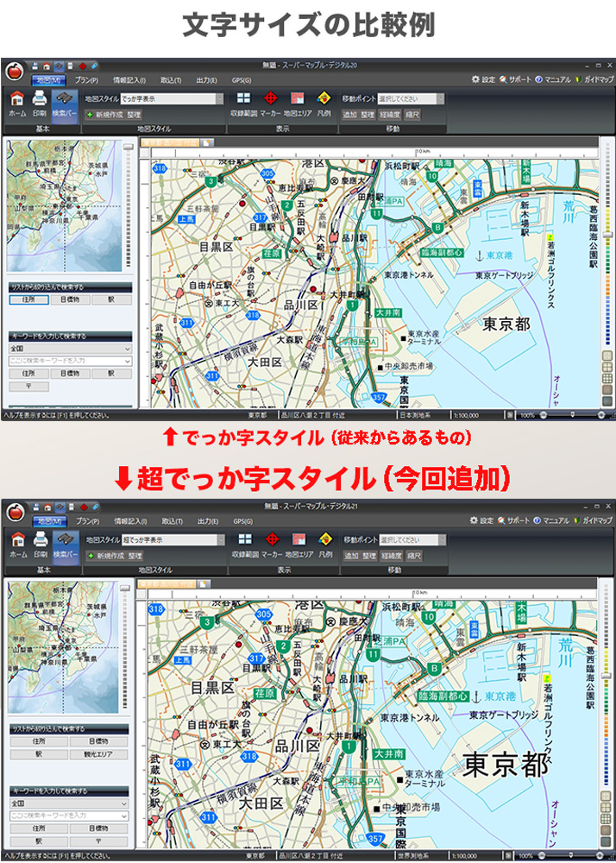Click サポート in the デジタル20 window
616x863 pixels.
[515, 79]
